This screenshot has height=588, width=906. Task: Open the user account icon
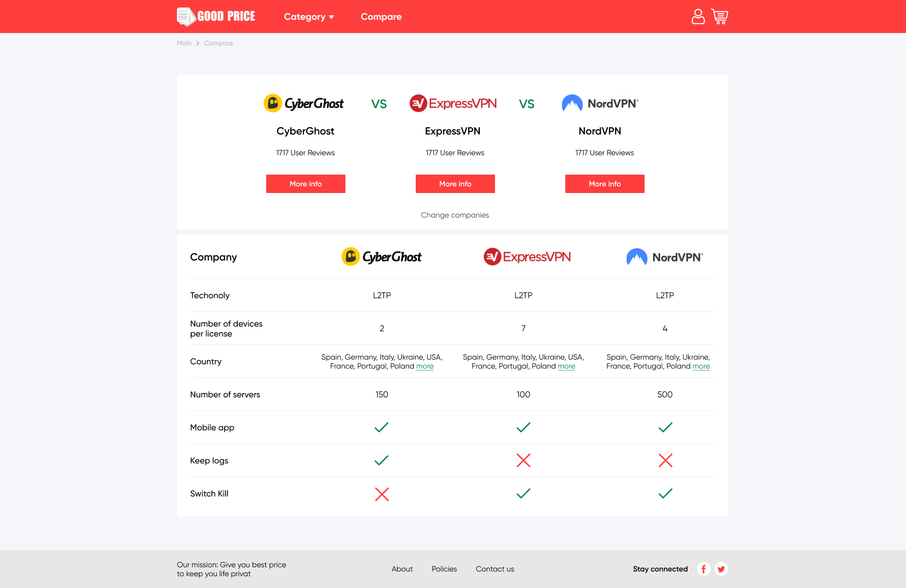tap(698, 17)
